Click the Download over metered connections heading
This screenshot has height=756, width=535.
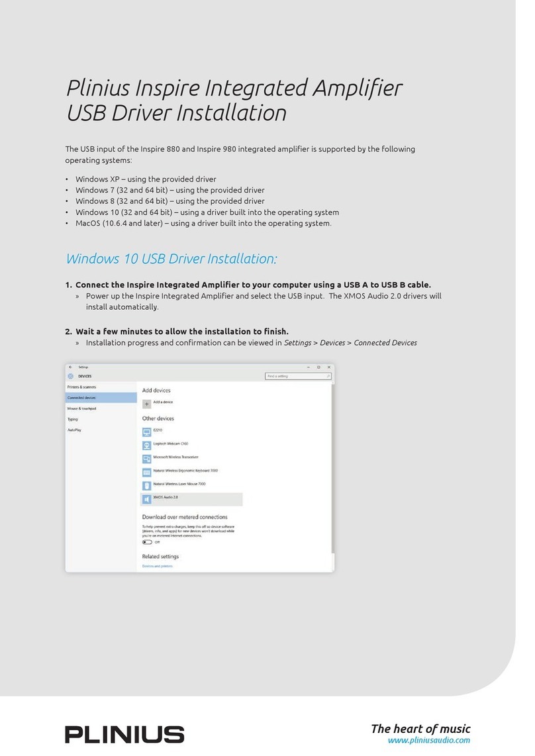[185, 517]
